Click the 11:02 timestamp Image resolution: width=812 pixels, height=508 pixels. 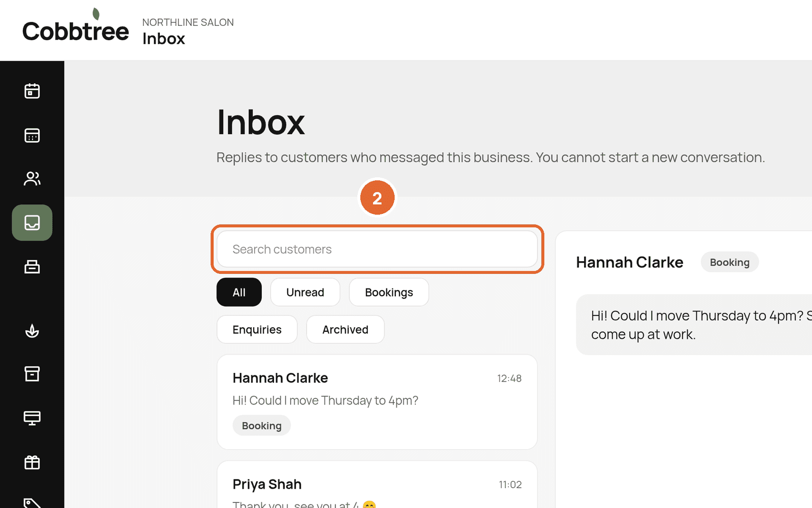(510, 485)
